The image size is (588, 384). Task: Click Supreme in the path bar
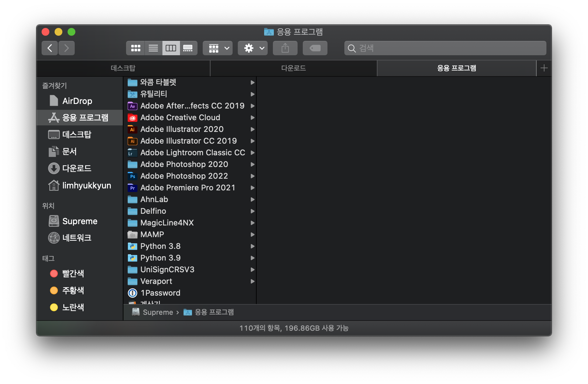(152, 312)
